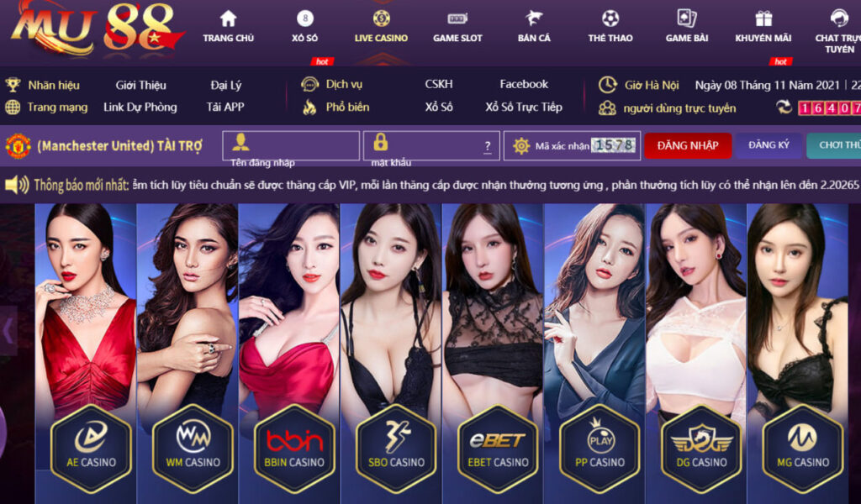Click the Đăng Ký register button

769,145
